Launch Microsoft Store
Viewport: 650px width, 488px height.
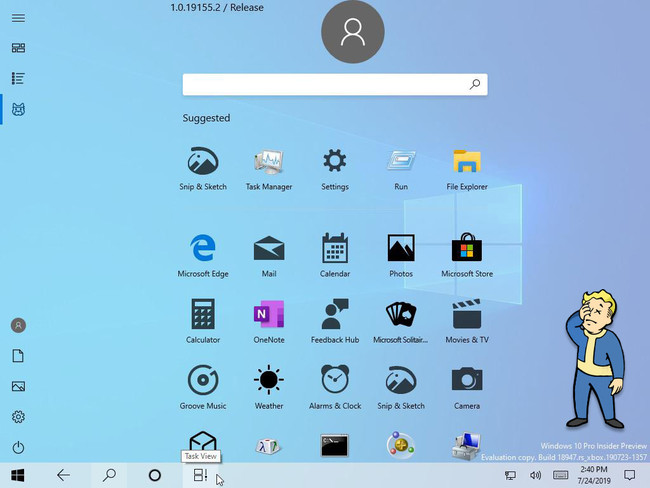[467, 255]
